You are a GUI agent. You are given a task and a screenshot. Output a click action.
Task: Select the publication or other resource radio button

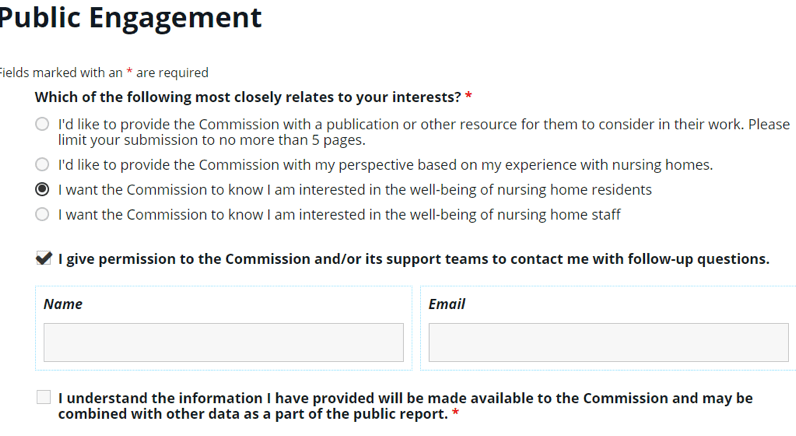pos(42,125)
